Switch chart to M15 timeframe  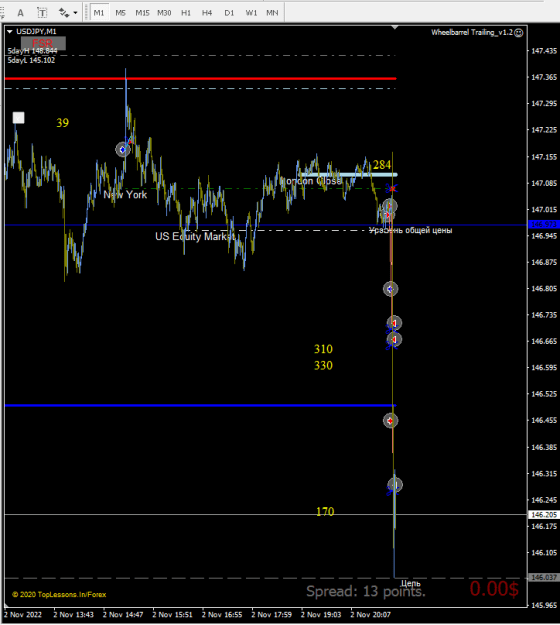click(142, 13)
